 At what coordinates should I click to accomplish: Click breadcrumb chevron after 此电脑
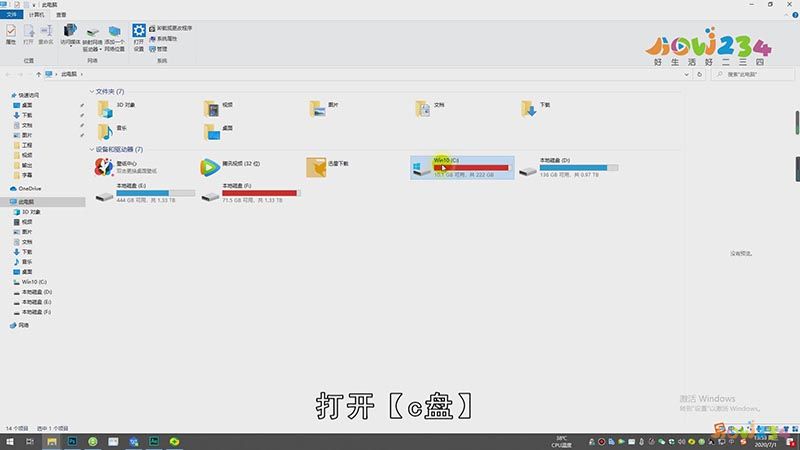(81, 74)
